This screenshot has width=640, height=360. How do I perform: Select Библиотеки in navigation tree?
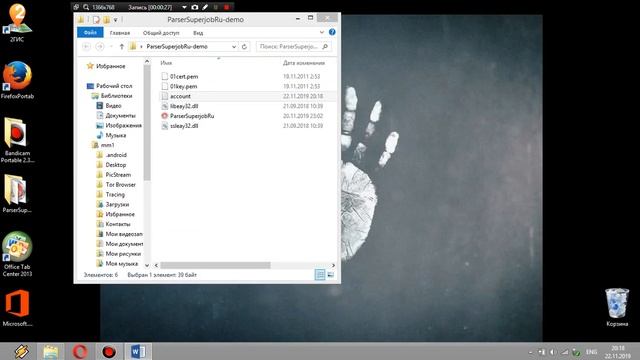tap(116, 96)
